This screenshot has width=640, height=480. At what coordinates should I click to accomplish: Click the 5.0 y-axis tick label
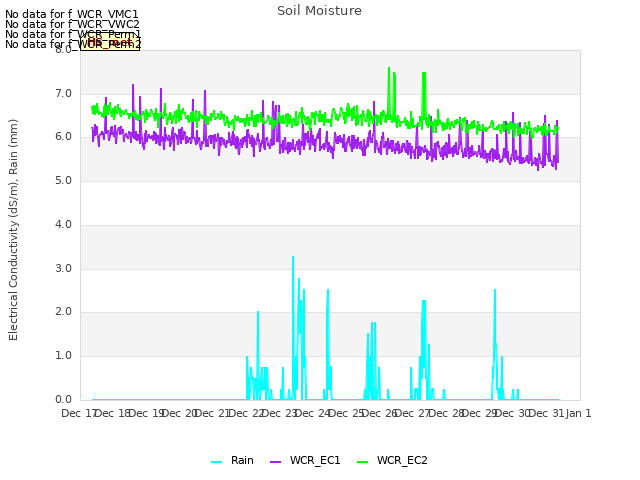63,180
